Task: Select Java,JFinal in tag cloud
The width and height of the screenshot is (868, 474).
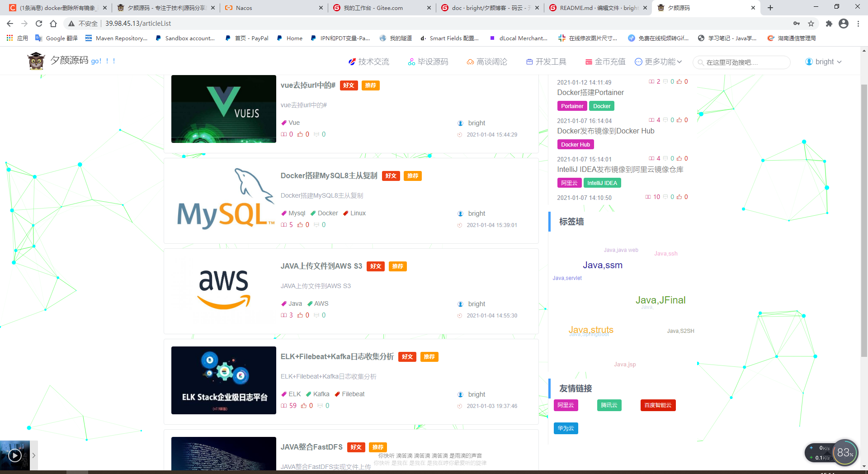Action: click(x=660, y=300)
